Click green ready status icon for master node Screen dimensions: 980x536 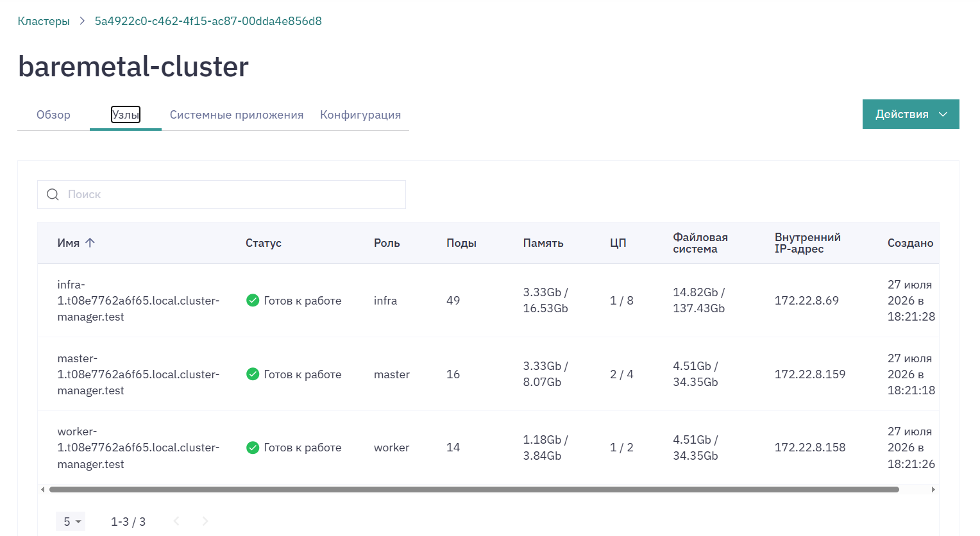tap(253, 374)
